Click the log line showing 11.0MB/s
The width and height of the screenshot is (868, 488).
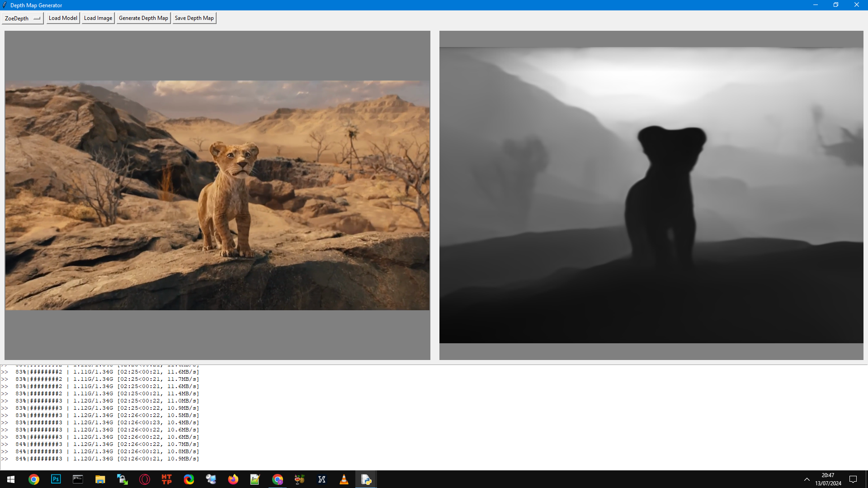(100, 401)
